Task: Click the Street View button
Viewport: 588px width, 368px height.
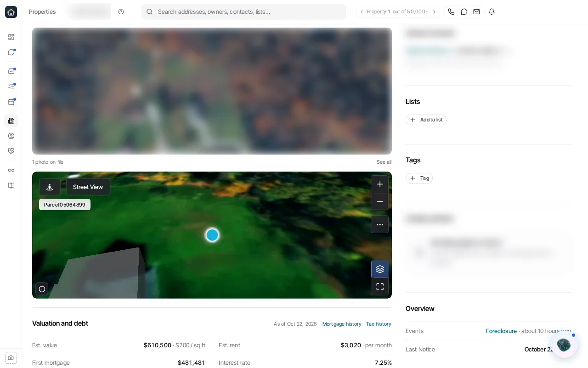Action: (88, 187)
